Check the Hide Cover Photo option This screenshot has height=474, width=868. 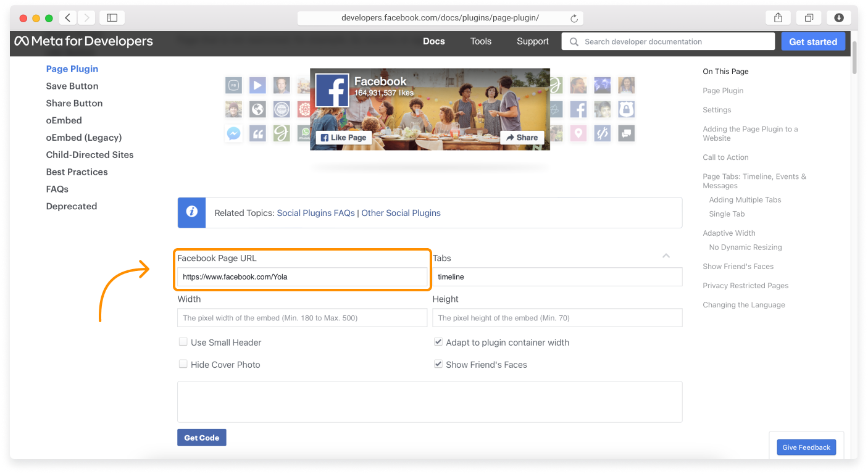point(183,364)
